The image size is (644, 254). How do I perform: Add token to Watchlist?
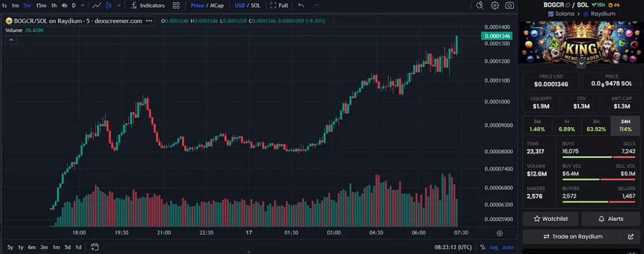(550, 219)
